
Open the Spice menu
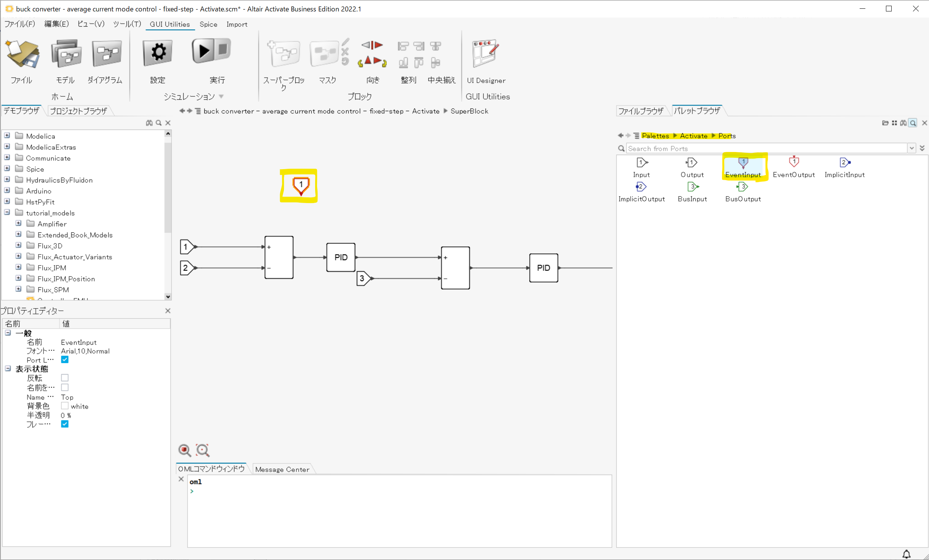click(208, 24)
